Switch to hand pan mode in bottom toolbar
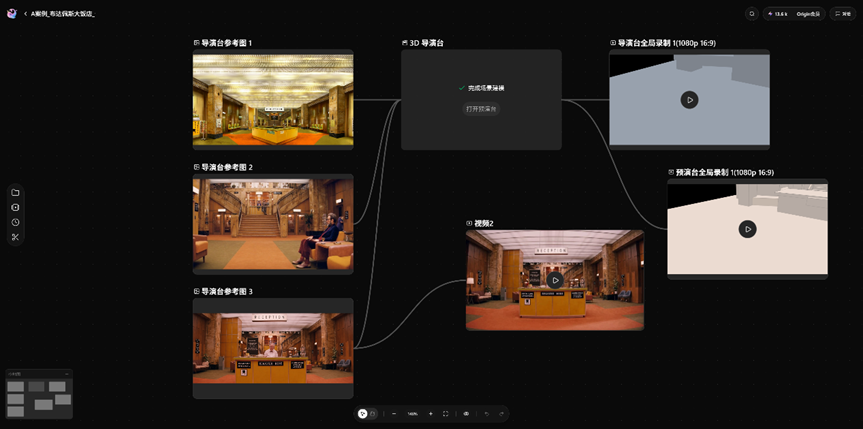Screen dimensions: 863x429 373,414
